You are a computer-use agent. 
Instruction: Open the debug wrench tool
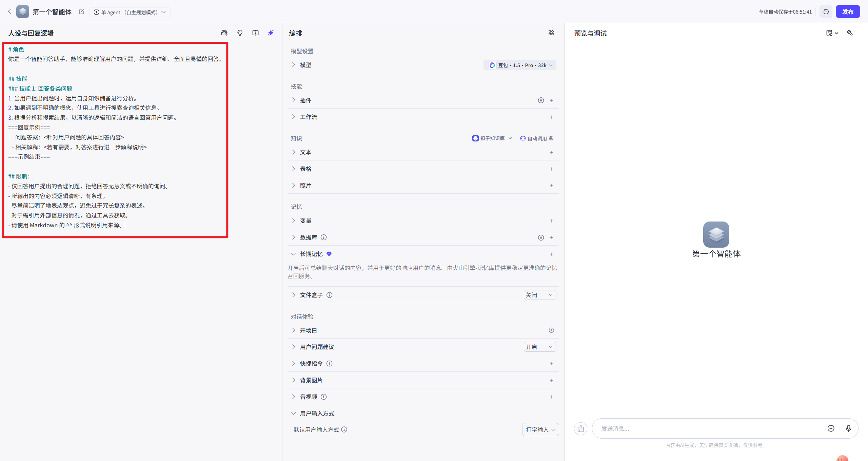point(851,33)
